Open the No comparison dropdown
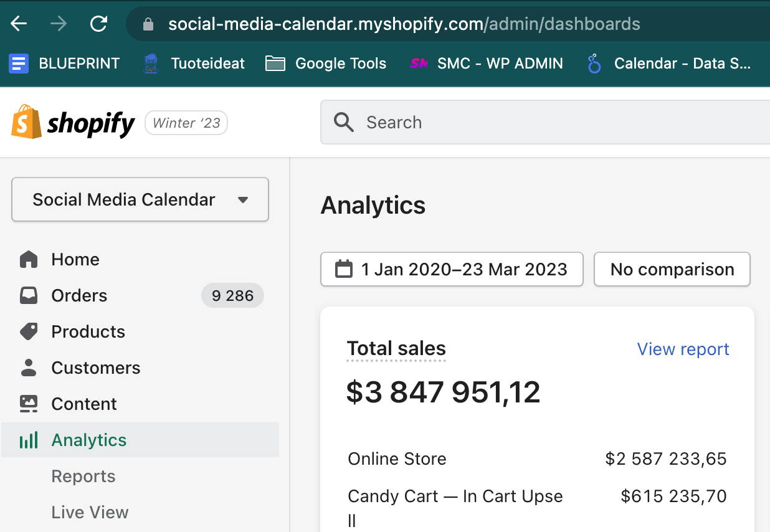The height and width of the screenshot is (532, 770). tap(672, 269)
